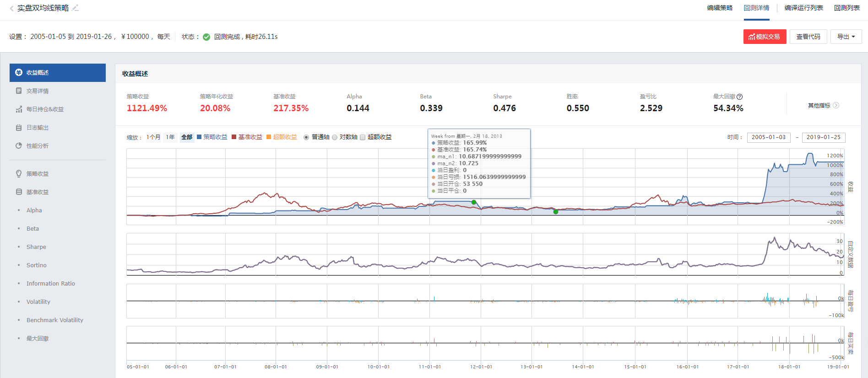Open the 编译运行列表 tab
Viewport: 868px width, 378px height.
(803, 8)
